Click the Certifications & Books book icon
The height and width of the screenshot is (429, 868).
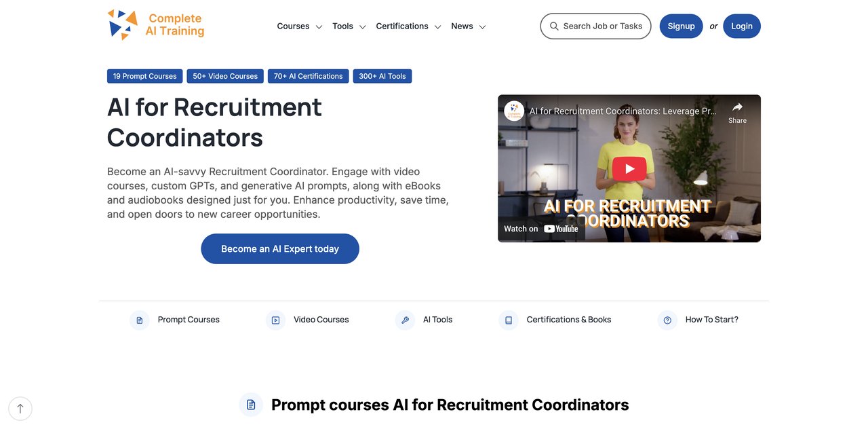[x=509, y=320]
